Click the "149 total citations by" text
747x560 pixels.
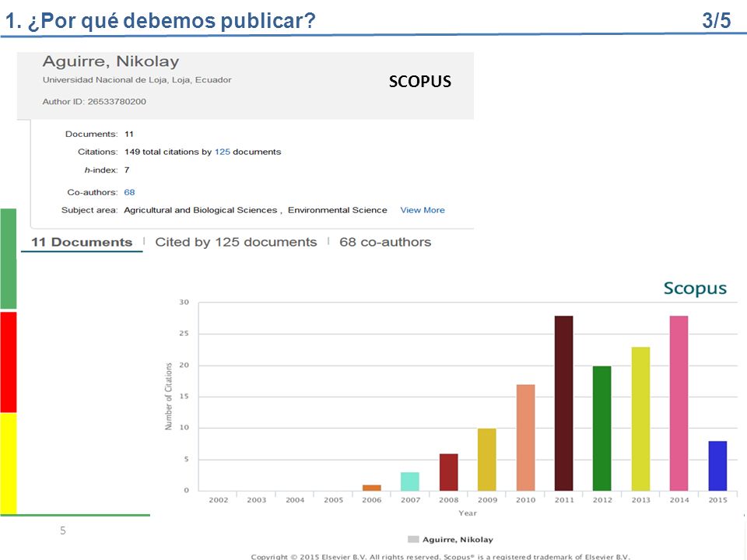click(168, 152)
